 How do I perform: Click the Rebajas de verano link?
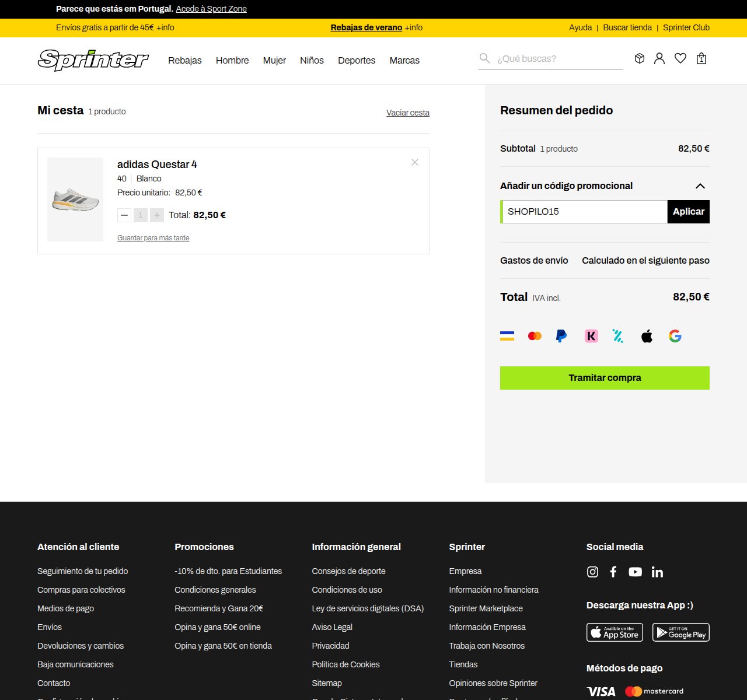366,27
